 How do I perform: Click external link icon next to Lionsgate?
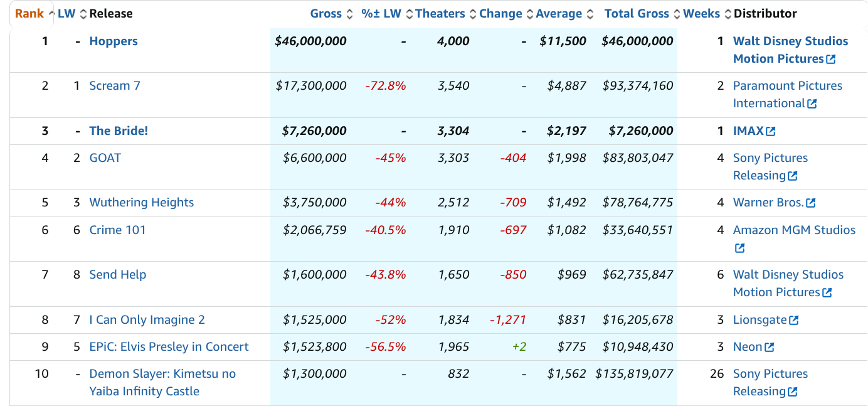794,320
